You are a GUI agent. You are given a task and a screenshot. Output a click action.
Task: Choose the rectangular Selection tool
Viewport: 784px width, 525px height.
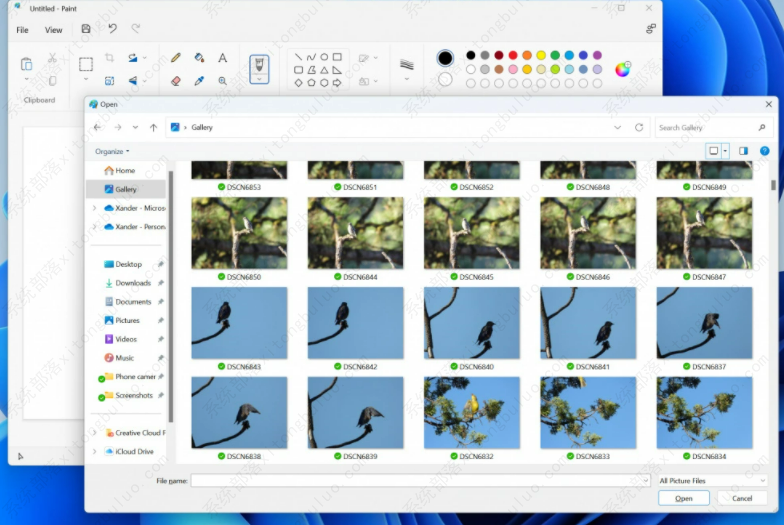(x=86, y=64)
